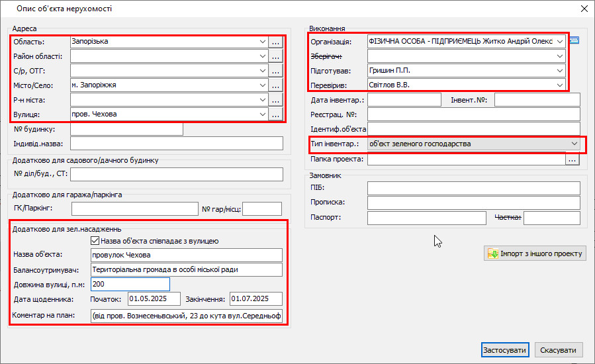Open the Перевірив dropdown list
Image resolution: width=595 pixels, height=364 pixels.
[x=560, y=85]
